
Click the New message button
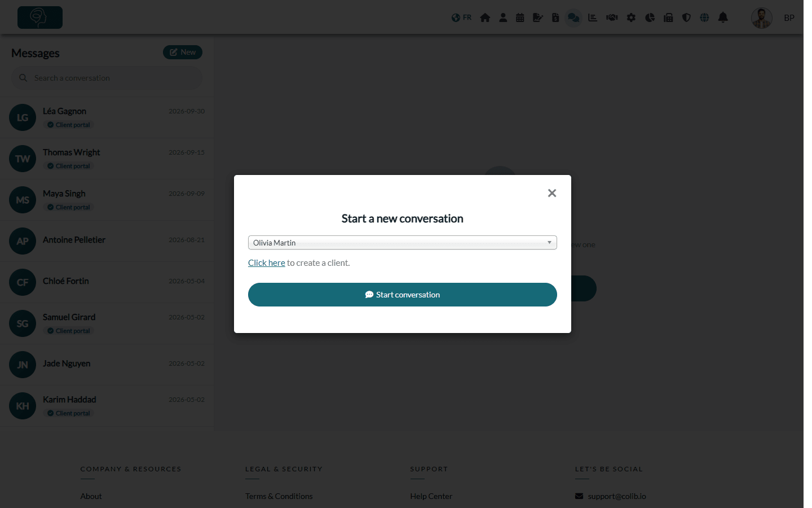pos(183,52)
